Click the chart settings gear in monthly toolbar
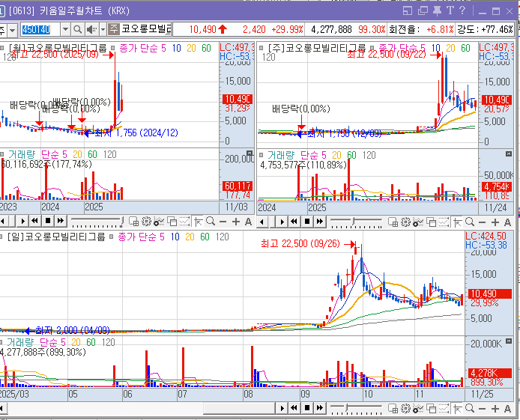The image size is (520, 420). (146, 222)
